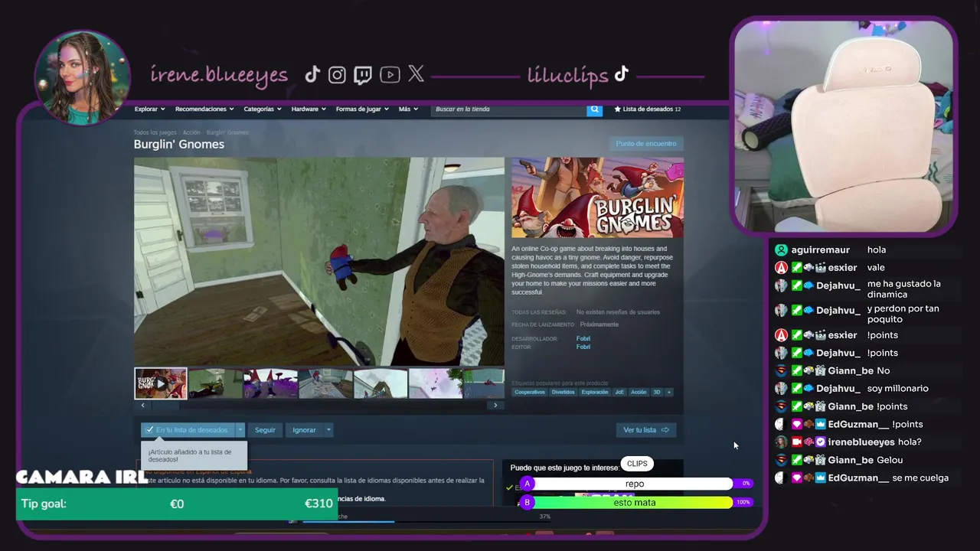Image resolution: width=980 pixels, height=551 pixels.
Task: Click Dejahvu_'s 'soy millonario' message
Action: 897,389
